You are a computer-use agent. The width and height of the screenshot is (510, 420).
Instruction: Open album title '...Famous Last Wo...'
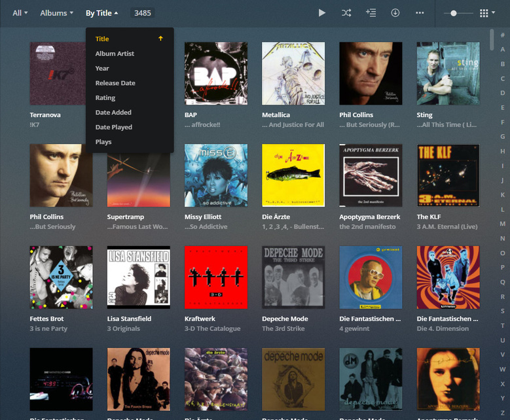[x=137, y=226]
